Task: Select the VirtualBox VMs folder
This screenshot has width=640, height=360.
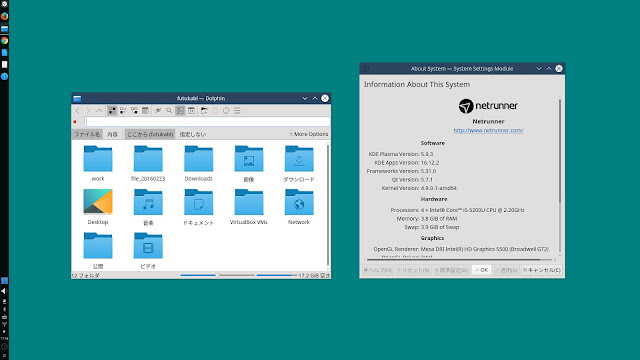Action: 249,207
